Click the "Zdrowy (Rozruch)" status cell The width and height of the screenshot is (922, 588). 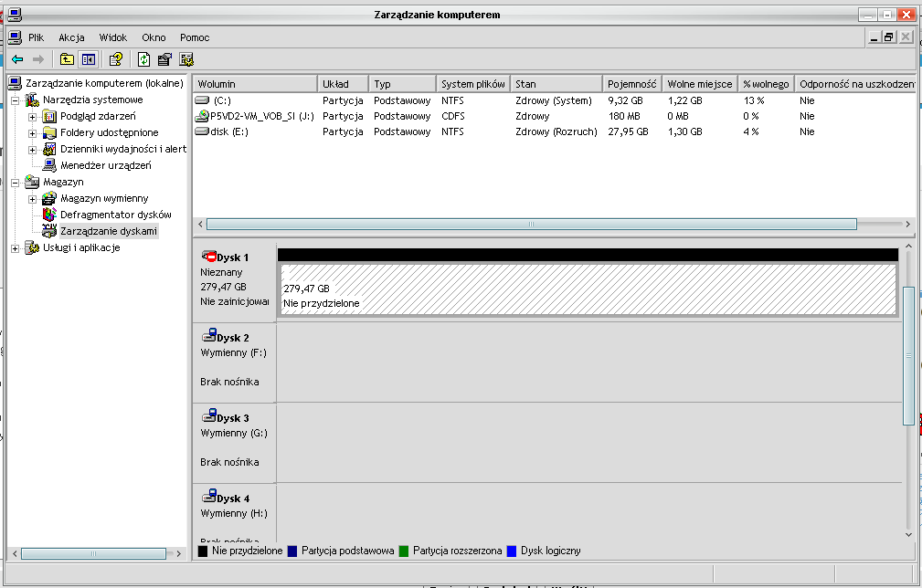point(556,131)
